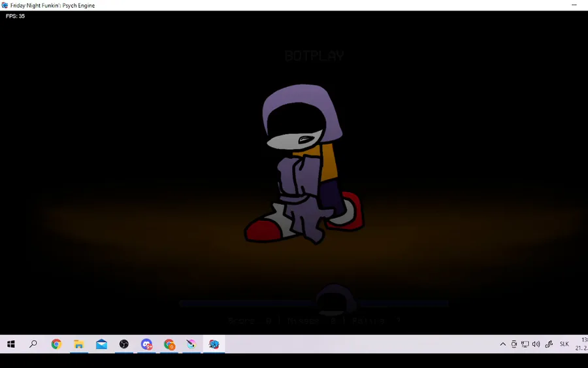Open the Mail app in the taskbar
This screenshot has height=368, width=588.
101,344
